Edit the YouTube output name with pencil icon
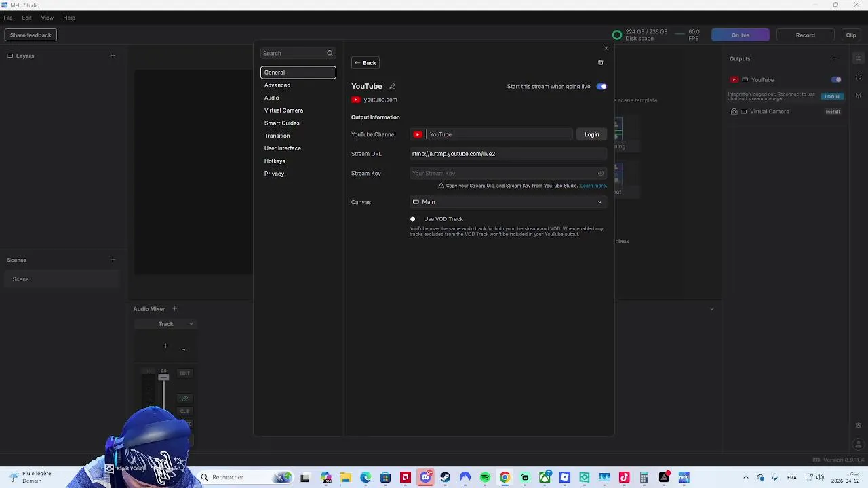 (392, 86)
